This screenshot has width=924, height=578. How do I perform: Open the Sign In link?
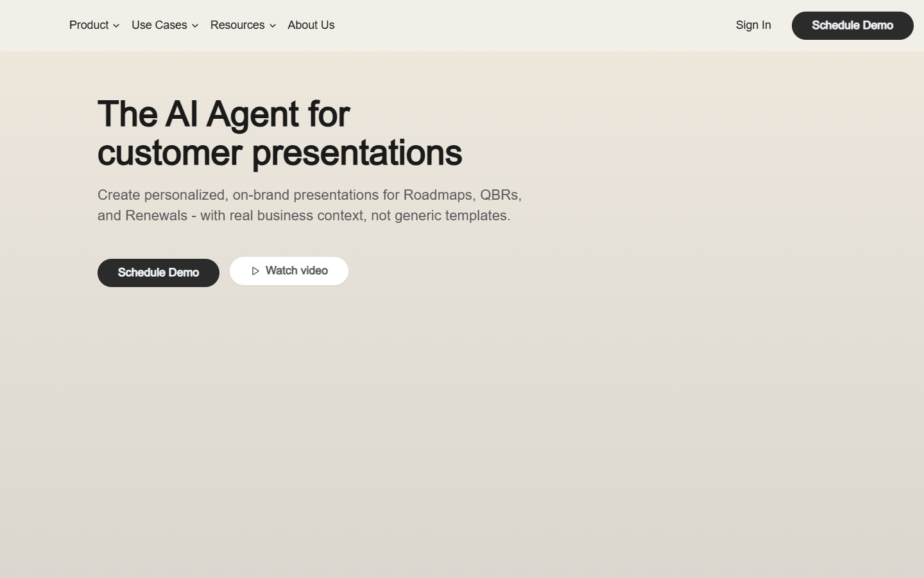[753, 25]
